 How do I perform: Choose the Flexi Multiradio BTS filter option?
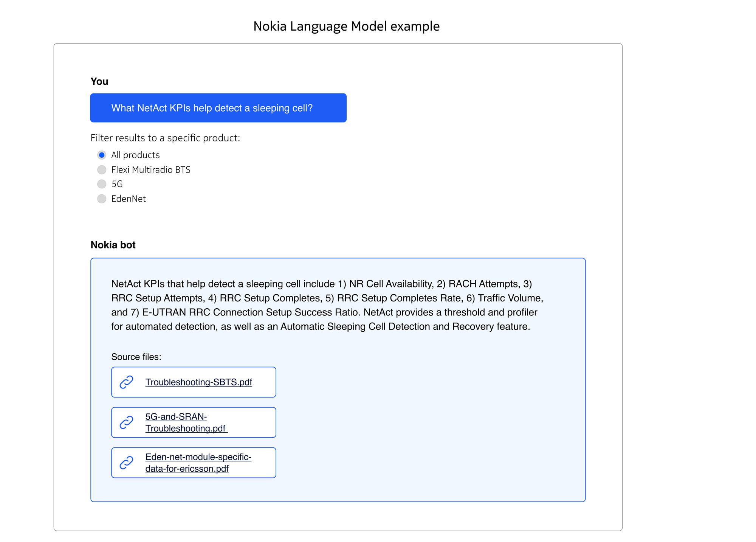click(102, 170)
